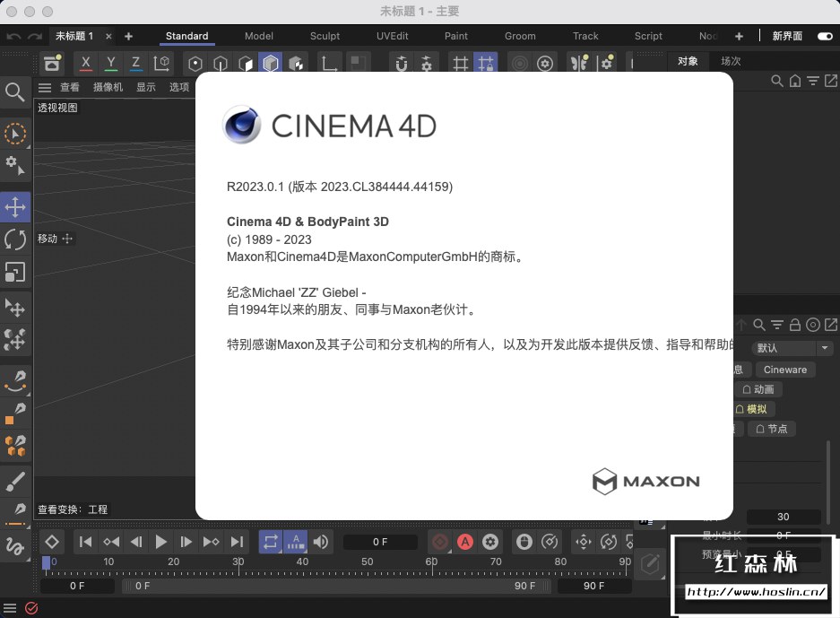Close the 未标题 1 document tab
This screenshot has height=618, width=840.
(x=108, y=37)
